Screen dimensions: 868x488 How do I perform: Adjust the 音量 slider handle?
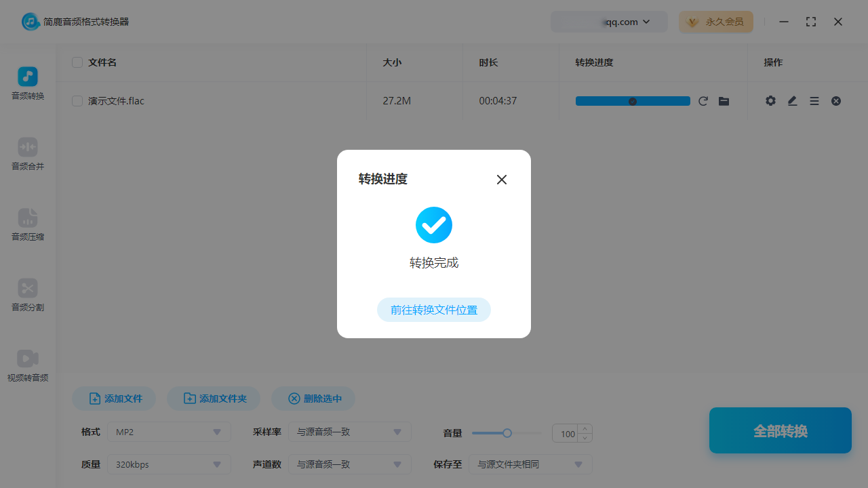pyautogui.click(x=507, y=433)
